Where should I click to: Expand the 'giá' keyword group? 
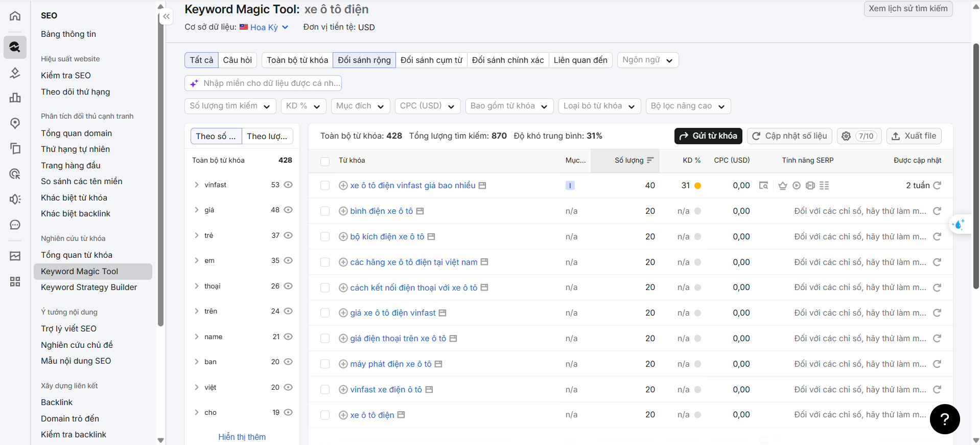point(196,210)
